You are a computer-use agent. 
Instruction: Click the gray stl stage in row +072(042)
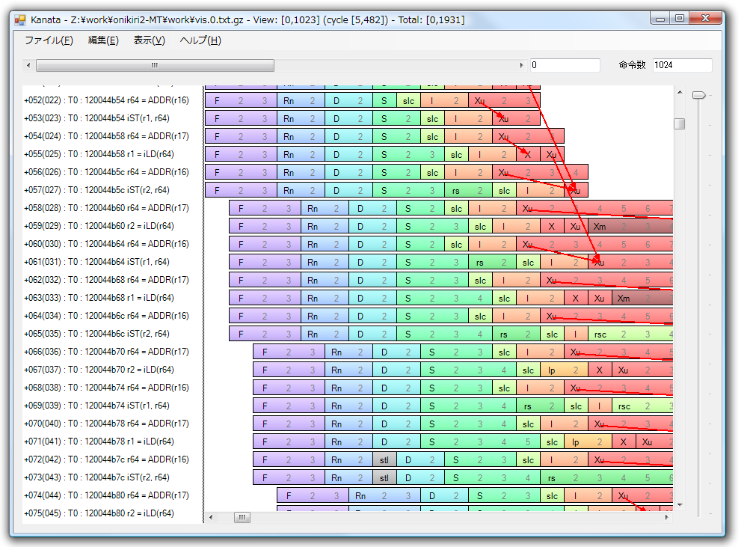pyautogui.click(x=384, y=459)
